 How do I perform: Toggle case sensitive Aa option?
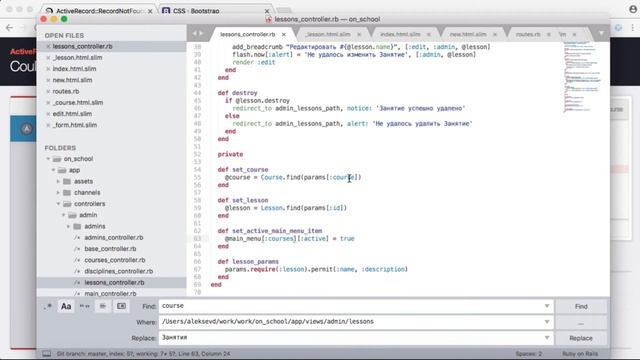pyautogui.click(x=66, y=306)
